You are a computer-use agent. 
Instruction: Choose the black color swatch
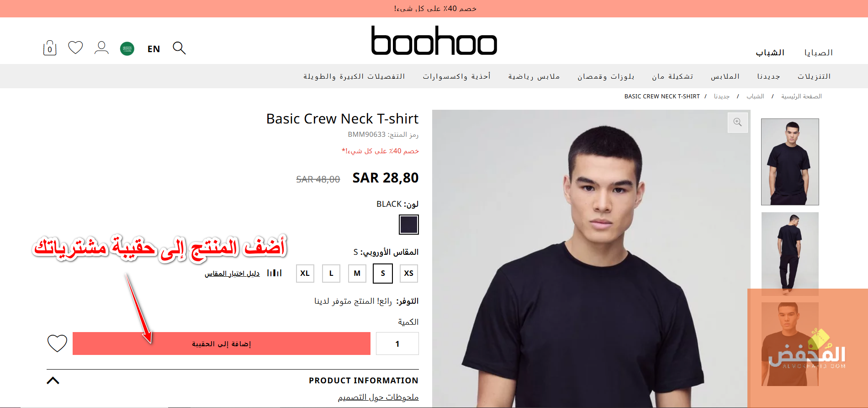[408, 225]
